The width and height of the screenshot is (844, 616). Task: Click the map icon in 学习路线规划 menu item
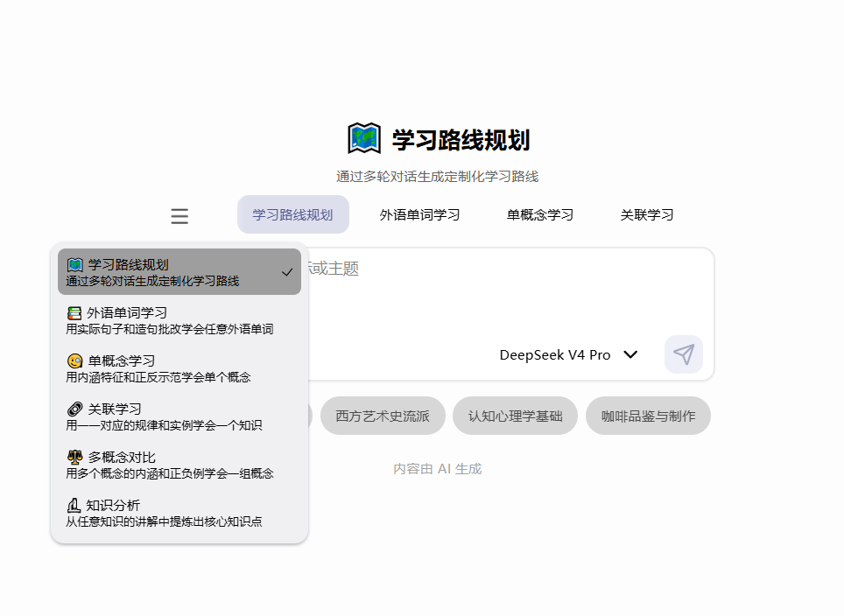tap(74, 265)
